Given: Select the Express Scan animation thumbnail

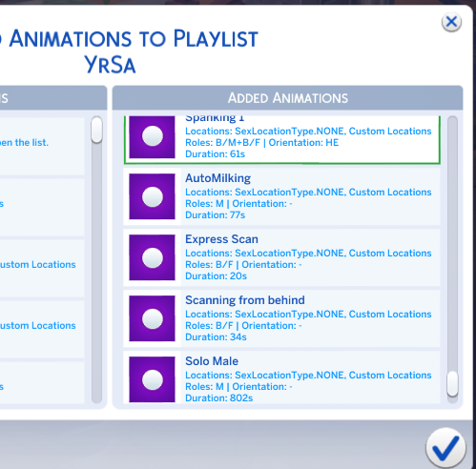Looking at the screenshot, I should [x=152, y=257].
